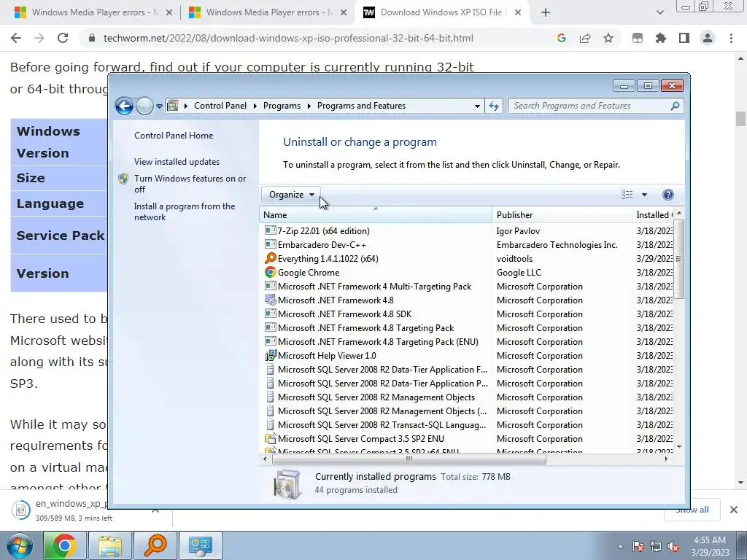Image resolution: width=747 pixels, height=560 pixels.
Task: Click SQL Server Compact 3.5 SP2 ENU icon
Action: tap(270, 438)
